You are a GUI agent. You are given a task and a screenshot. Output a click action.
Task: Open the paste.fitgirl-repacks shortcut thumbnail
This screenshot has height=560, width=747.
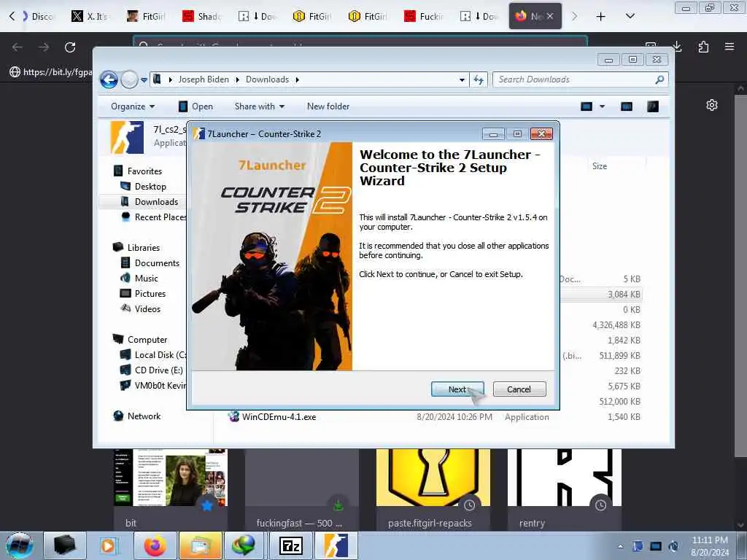tap(433, 478)
